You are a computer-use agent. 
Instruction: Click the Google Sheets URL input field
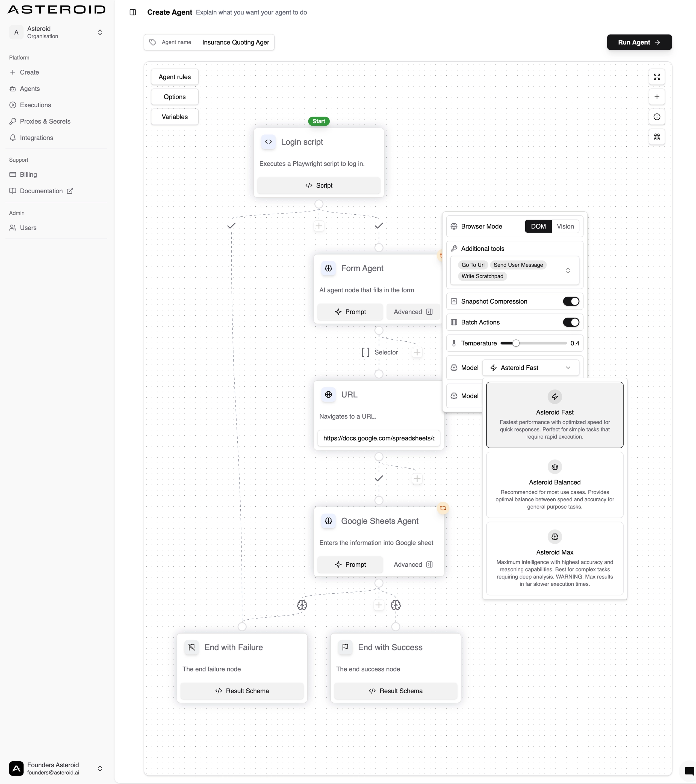(x=379, y=438)
